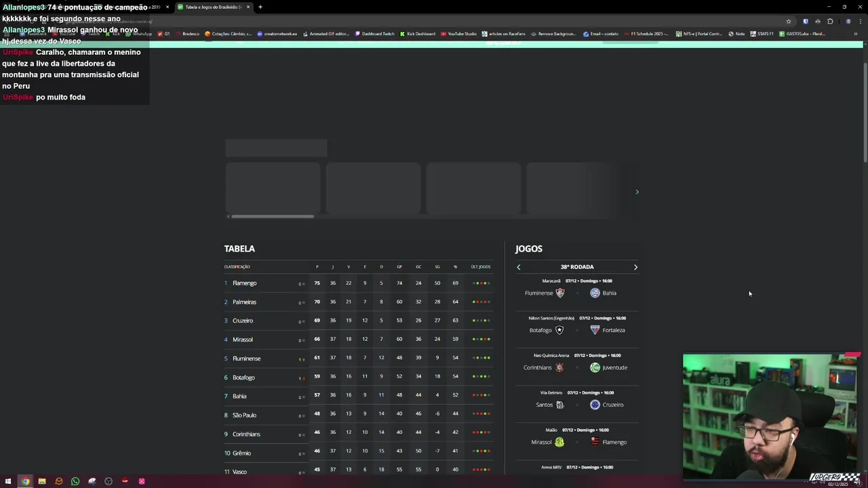This screenshot has height=488, width=868.
Task: Click the ÚLT. JOGOS column header
Action: coord(481,267)
